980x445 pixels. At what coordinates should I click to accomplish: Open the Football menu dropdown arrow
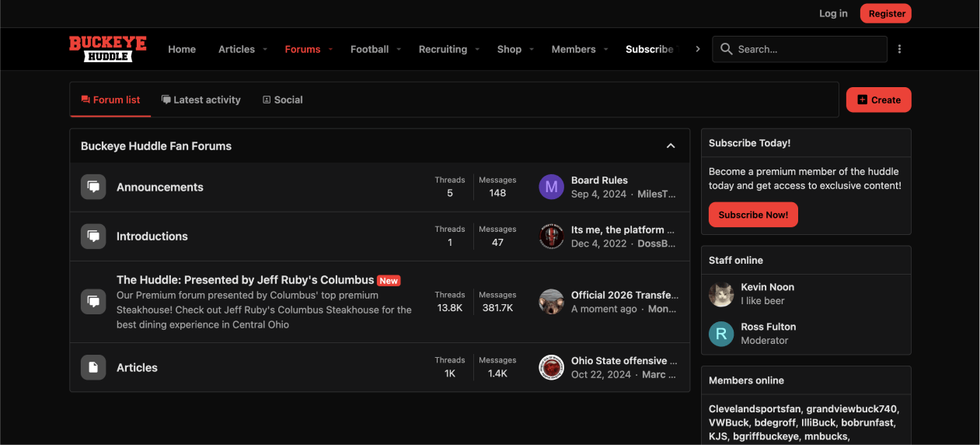(x=399, y=49)
